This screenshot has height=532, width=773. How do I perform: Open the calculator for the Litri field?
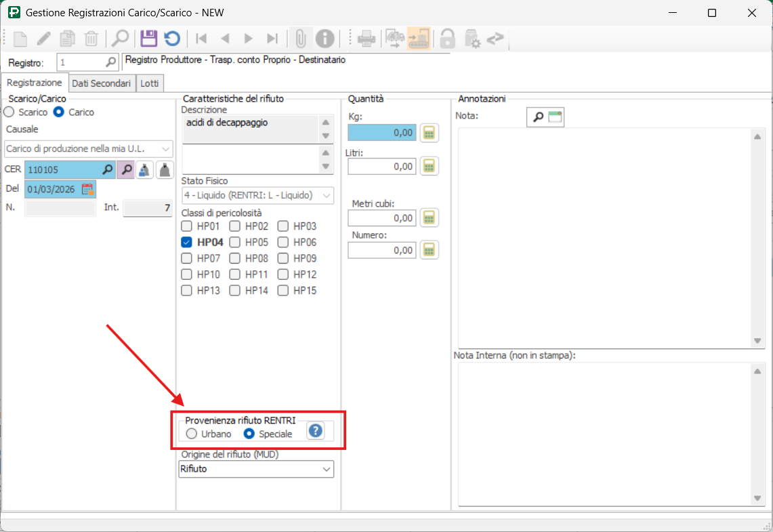click(429, 167)
